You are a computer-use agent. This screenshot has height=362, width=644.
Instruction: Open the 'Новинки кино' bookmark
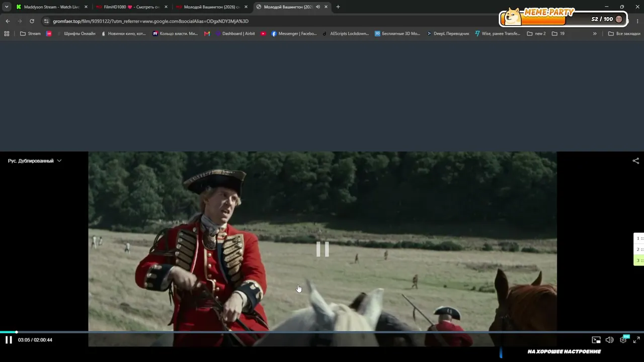123,34
